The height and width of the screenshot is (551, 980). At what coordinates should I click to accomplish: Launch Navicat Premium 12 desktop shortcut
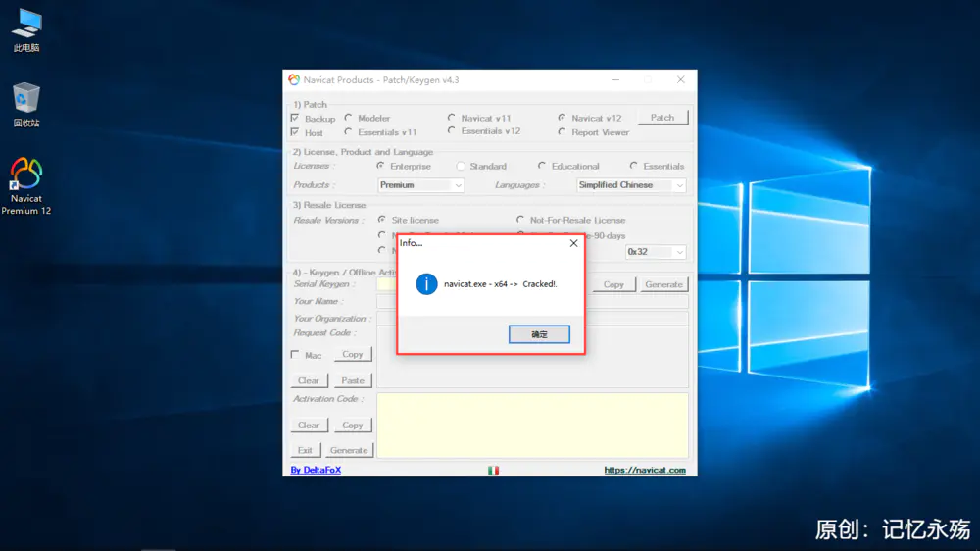(x=26, y=185)
